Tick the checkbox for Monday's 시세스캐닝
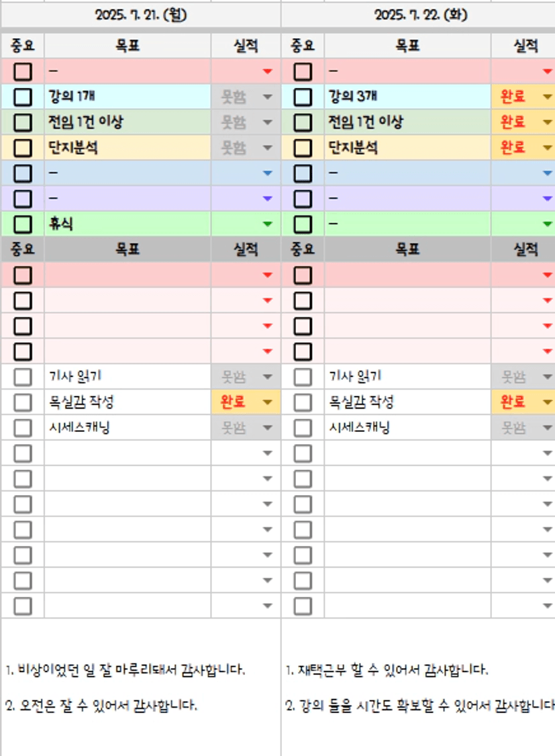Screen dimensions: 555x756 23,428
